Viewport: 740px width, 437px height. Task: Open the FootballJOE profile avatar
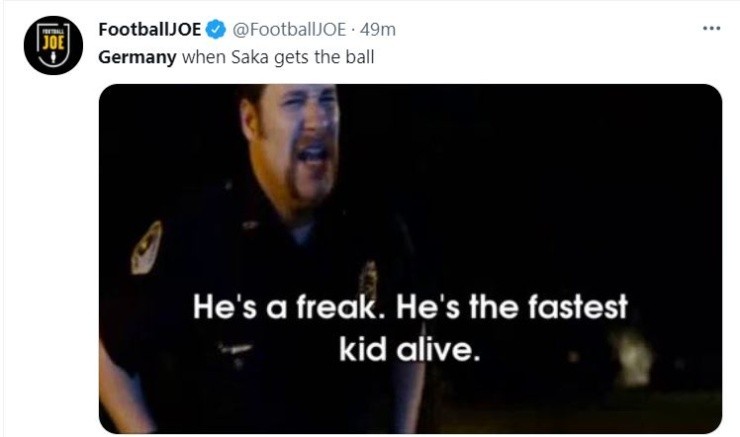[52, 44]
